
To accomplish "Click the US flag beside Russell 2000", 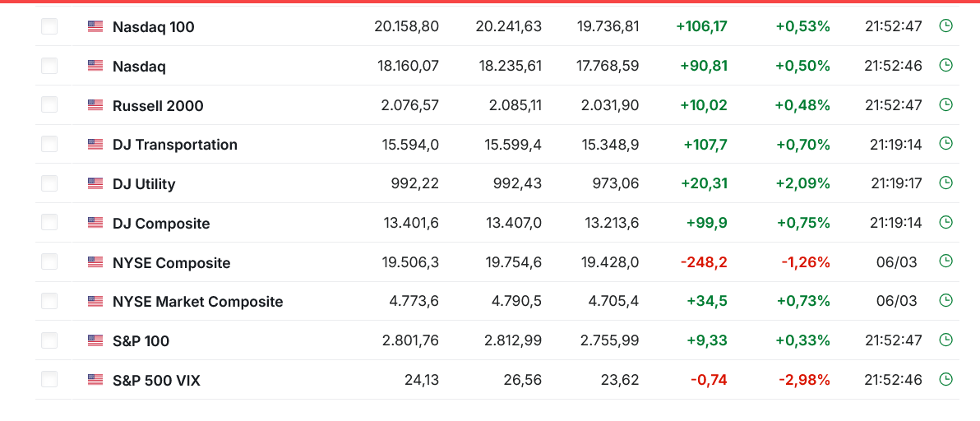I will pyautogui.click(x=95, y=105).
